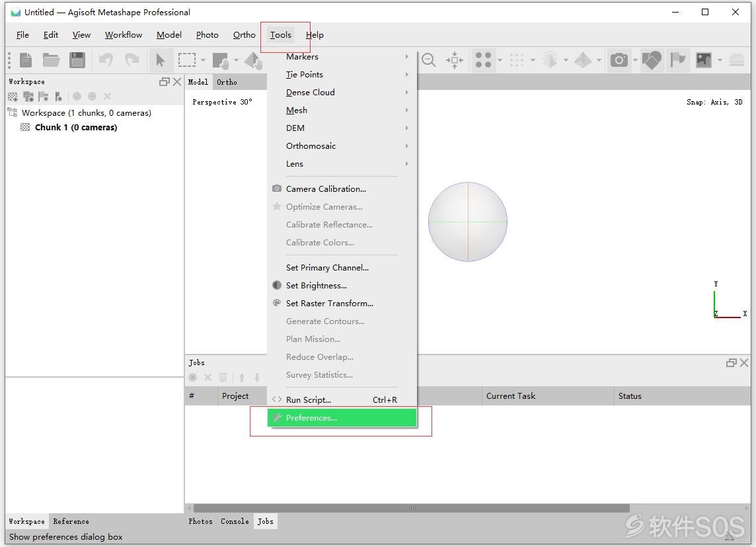Image resolution: width=756 pixels, height=547 pixels.
Task: Choose Run Script... menu entry
Action: 342,400
